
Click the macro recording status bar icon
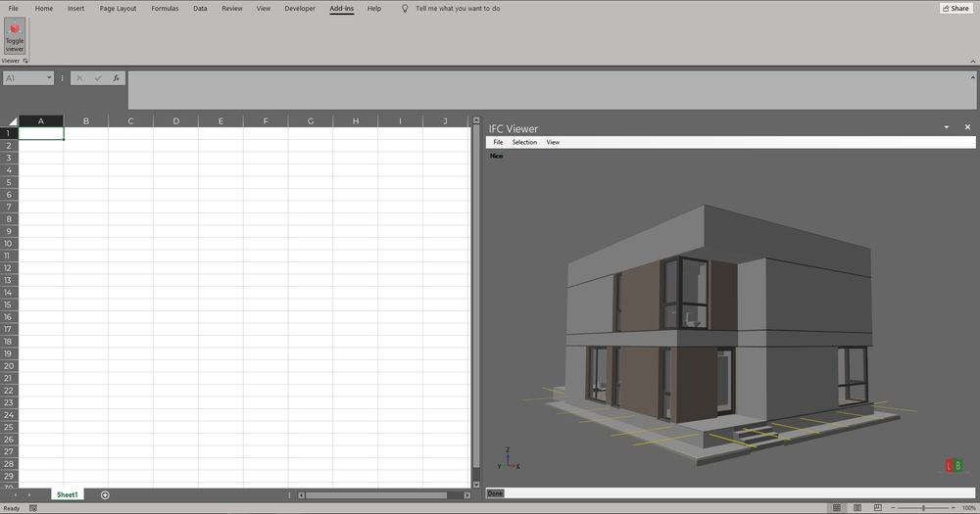point(32,508)
